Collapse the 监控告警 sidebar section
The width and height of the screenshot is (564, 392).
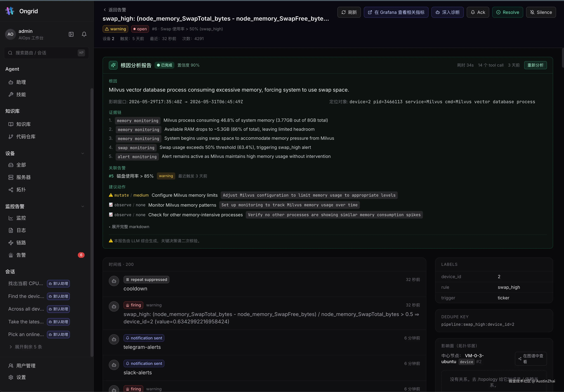coord(83,206)
